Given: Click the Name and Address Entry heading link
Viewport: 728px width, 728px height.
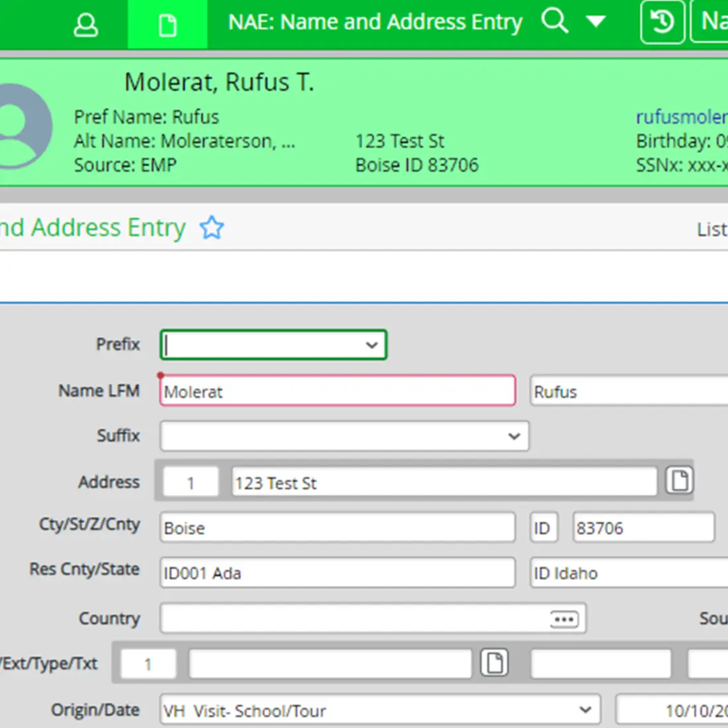Looking at the screenshot, I should coord(93,228).
